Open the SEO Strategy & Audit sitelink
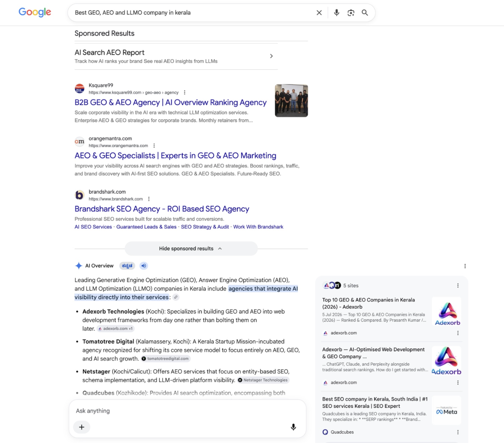Viewport: 504px width, 443px height. coord(205,227)
